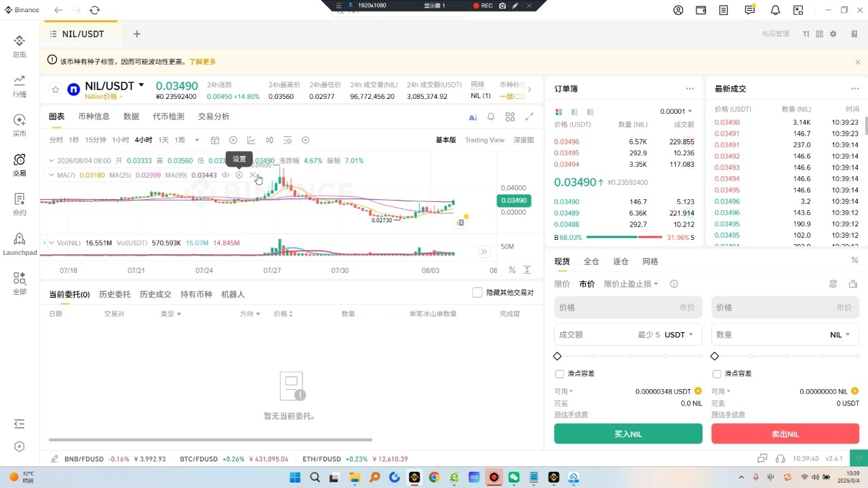Open the 总览 overview sidebar item
The height and width of the screenshot is (488, 868).
[x=20, y=46]
